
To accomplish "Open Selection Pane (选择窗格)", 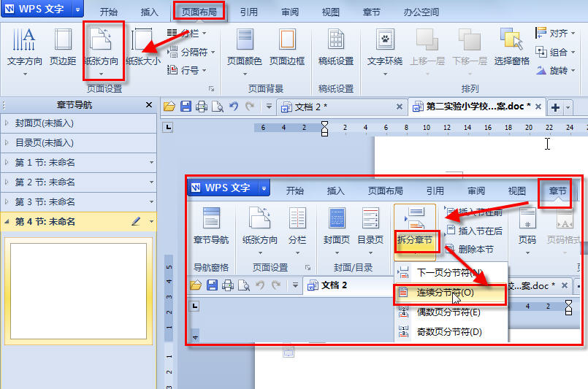I will tap(511, 47).
